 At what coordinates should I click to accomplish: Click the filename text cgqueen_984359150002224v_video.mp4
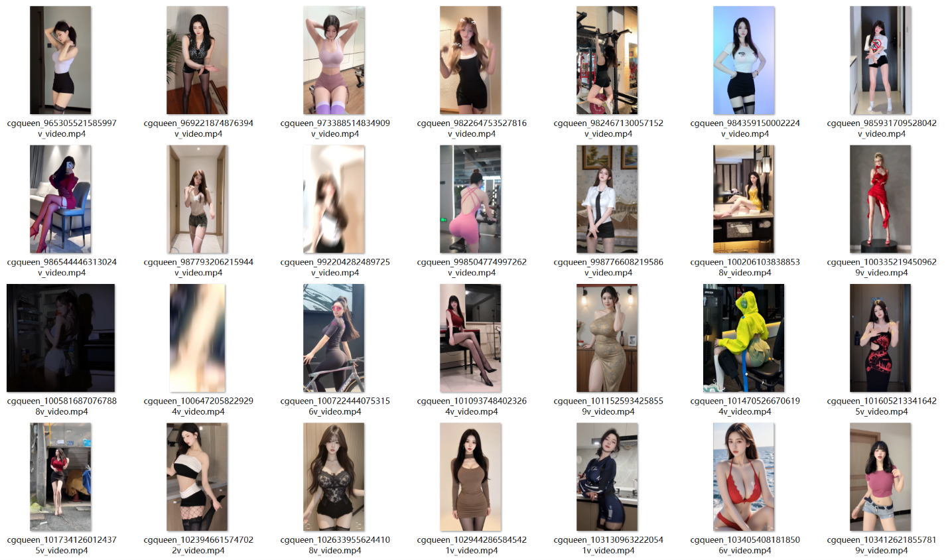[x=745, y=128]
